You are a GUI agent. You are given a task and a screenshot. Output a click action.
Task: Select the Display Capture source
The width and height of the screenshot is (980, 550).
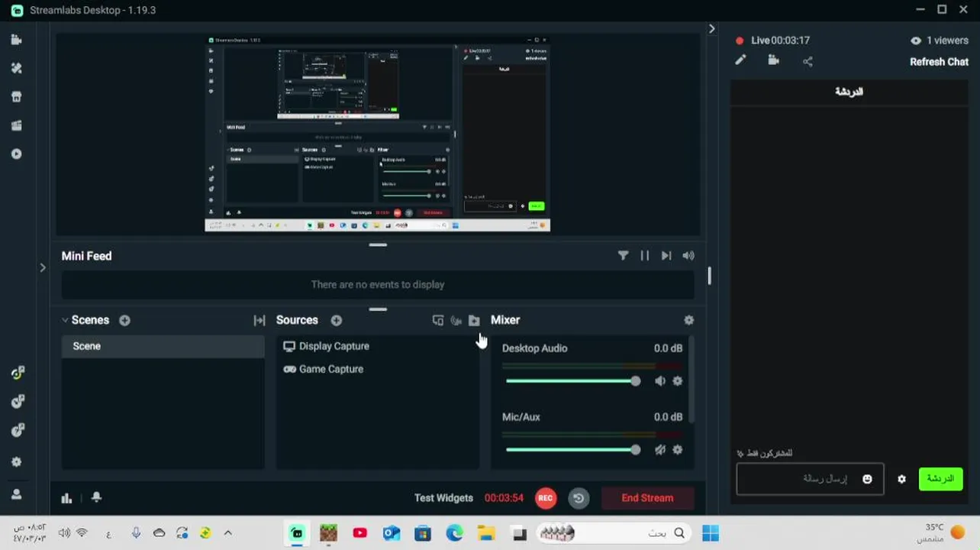point(378,346)
